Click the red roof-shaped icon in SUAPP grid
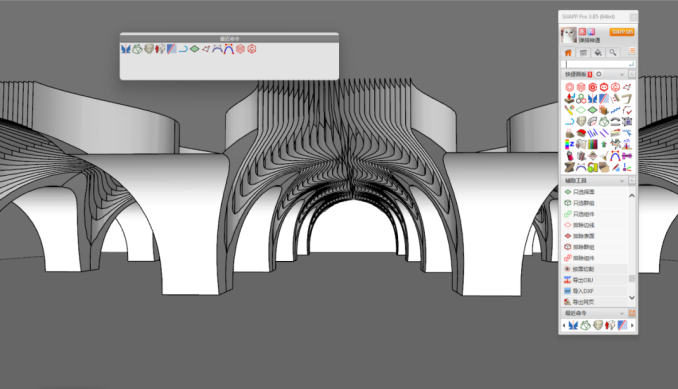This screenshot has height=389, width=678. click(x=581, y=133)
